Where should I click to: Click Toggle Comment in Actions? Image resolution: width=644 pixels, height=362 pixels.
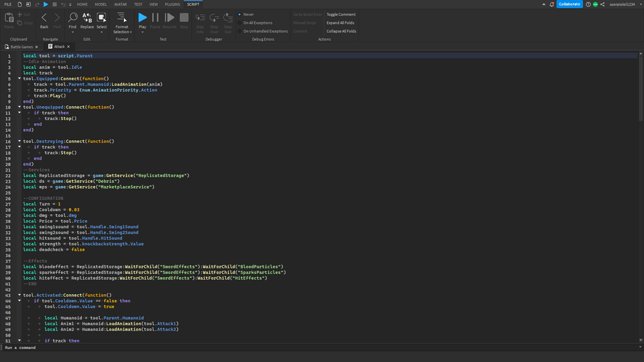(x=341, y=14)
